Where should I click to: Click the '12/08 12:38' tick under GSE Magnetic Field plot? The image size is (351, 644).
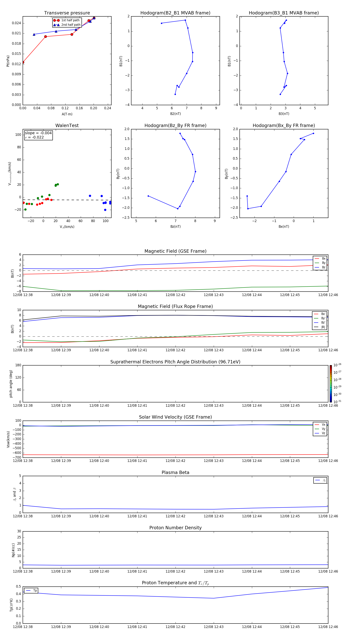tap(23, 295)
